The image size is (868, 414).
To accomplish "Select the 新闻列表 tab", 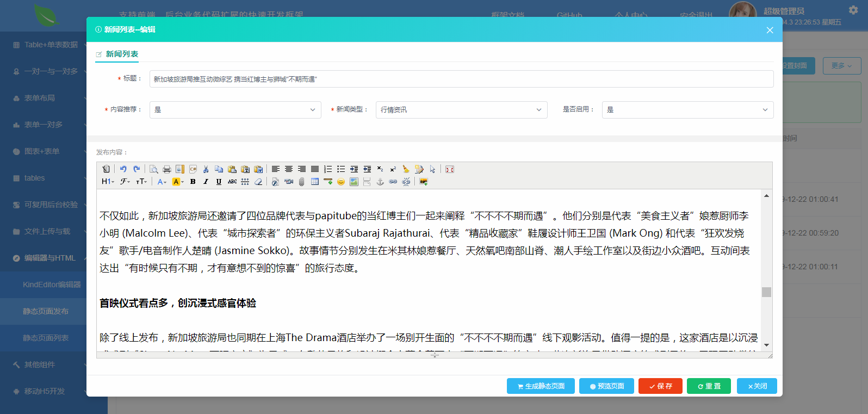I will click(x=117, y=54).
